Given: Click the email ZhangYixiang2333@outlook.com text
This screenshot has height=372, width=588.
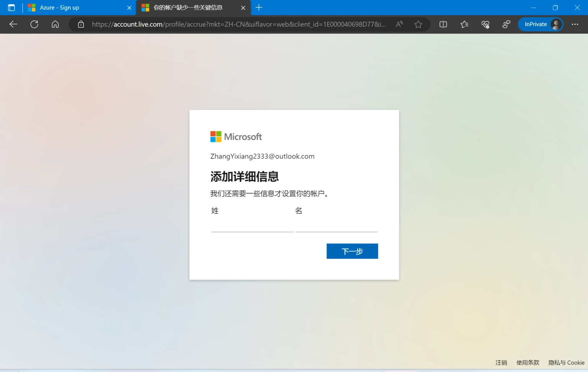Looking at the screenshot, I should click(x=262, y=156).
